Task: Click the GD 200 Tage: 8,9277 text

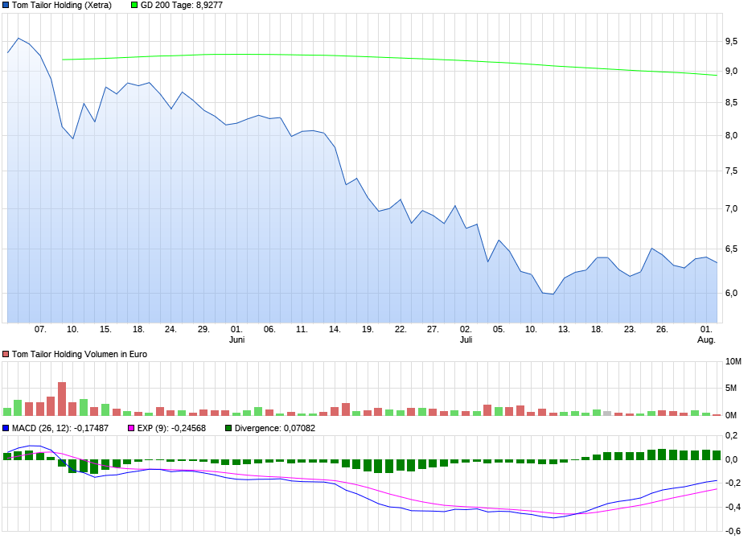Action: click(x=181, y=6)
